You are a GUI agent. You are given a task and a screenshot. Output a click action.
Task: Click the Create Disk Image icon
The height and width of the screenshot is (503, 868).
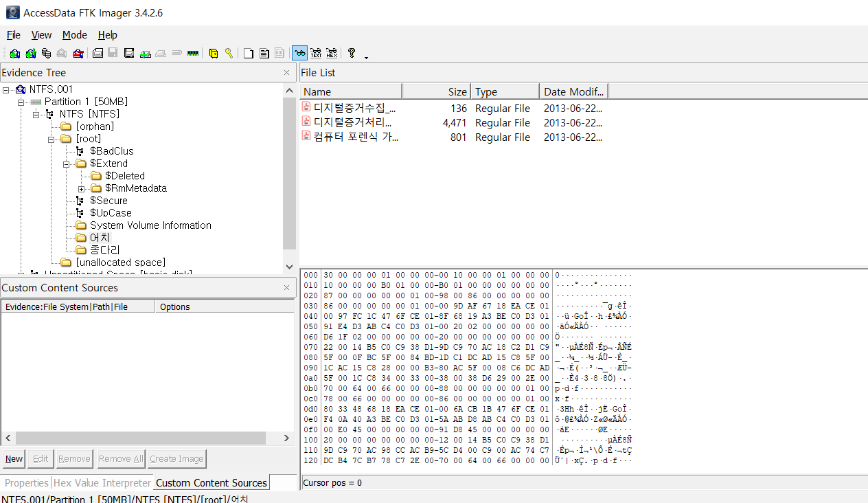coord(98,53)
